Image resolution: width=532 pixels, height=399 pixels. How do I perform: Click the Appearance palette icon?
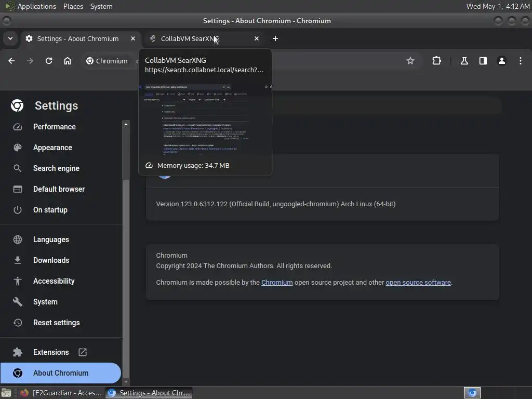18,148
